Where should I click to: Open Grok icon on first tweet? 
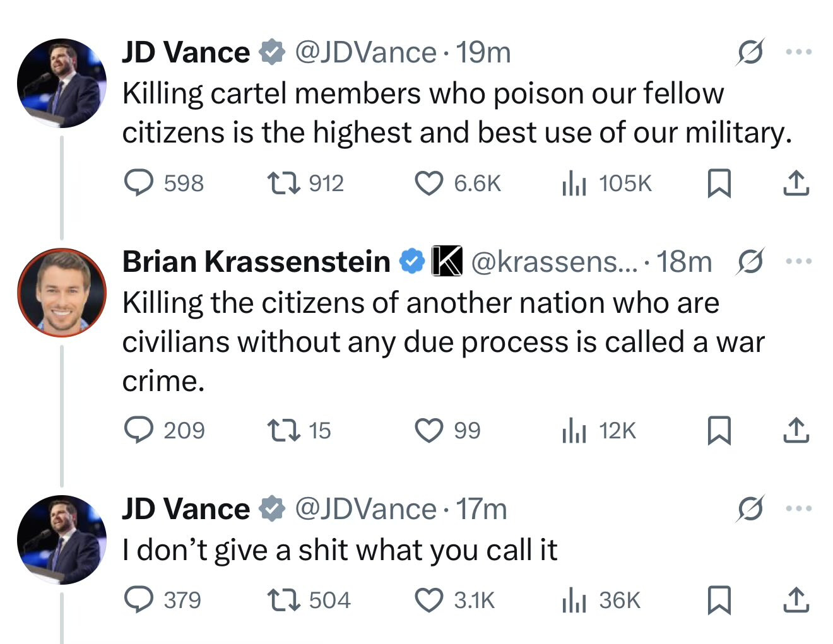(x=750, y=52)
